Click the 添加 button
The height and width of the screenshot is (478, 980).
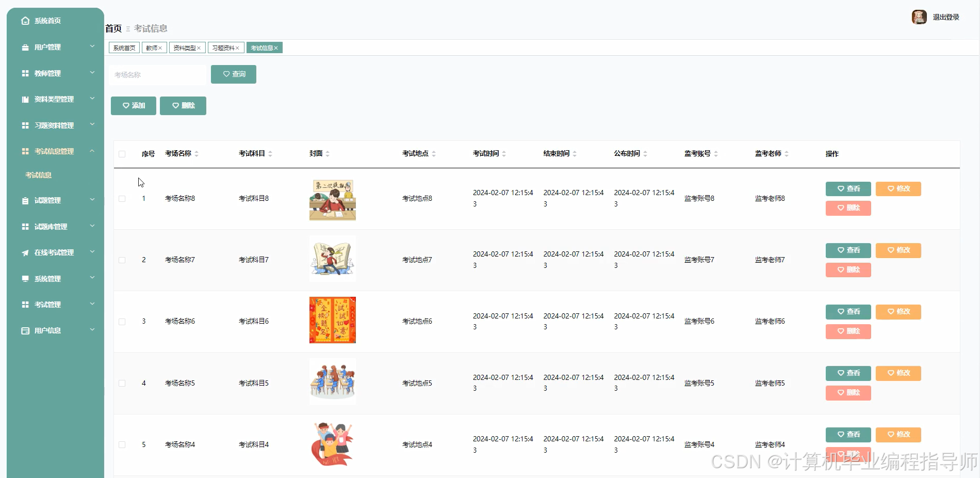point(133,105)
